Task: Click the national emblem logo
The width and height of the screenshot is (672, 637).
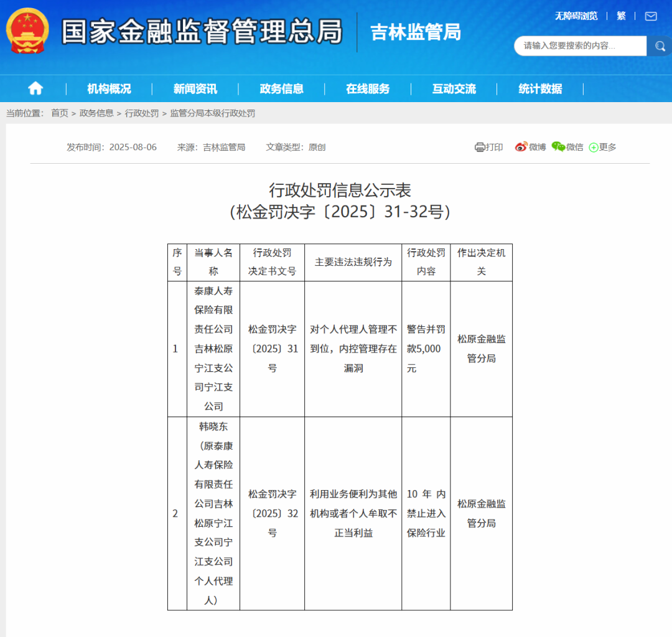Action: (27, 31)
